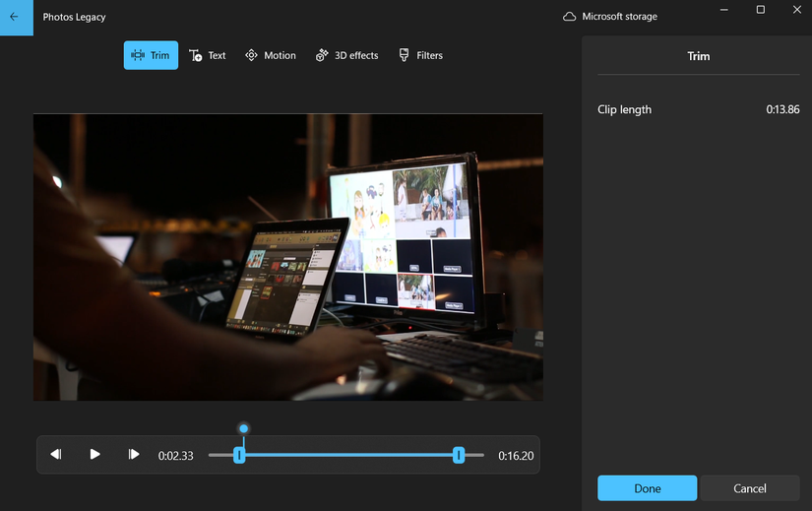Image resolution: width=812 pixels, height=511 pixels.
Task: Click the video preview frame
Action: (287, 256)
